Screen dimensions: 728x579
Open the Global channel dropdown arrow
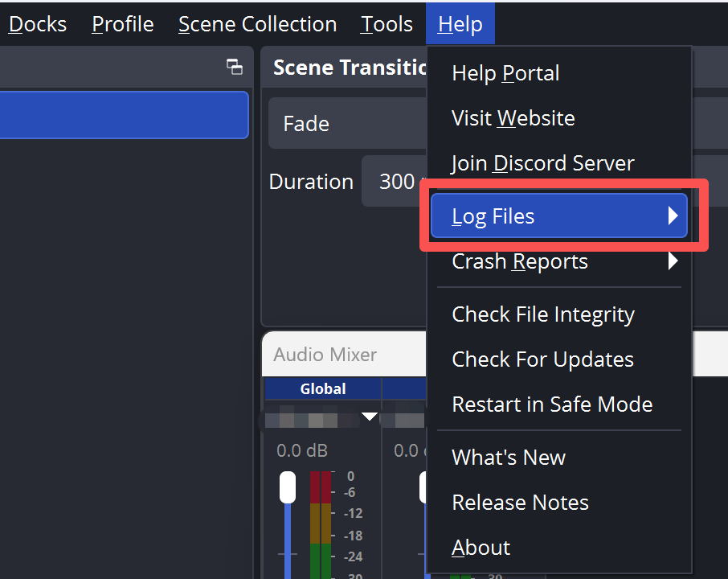point(370,417)
